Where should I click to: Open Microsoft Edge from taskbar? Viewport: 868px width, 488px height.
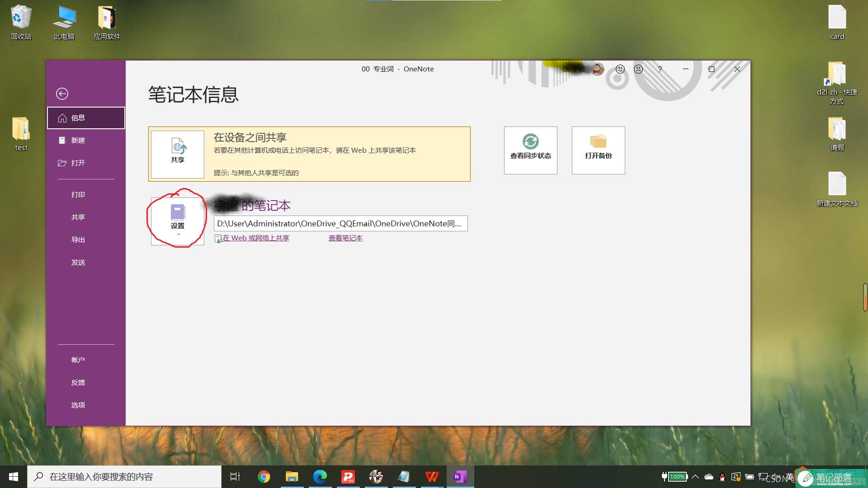tap(320, 477)
